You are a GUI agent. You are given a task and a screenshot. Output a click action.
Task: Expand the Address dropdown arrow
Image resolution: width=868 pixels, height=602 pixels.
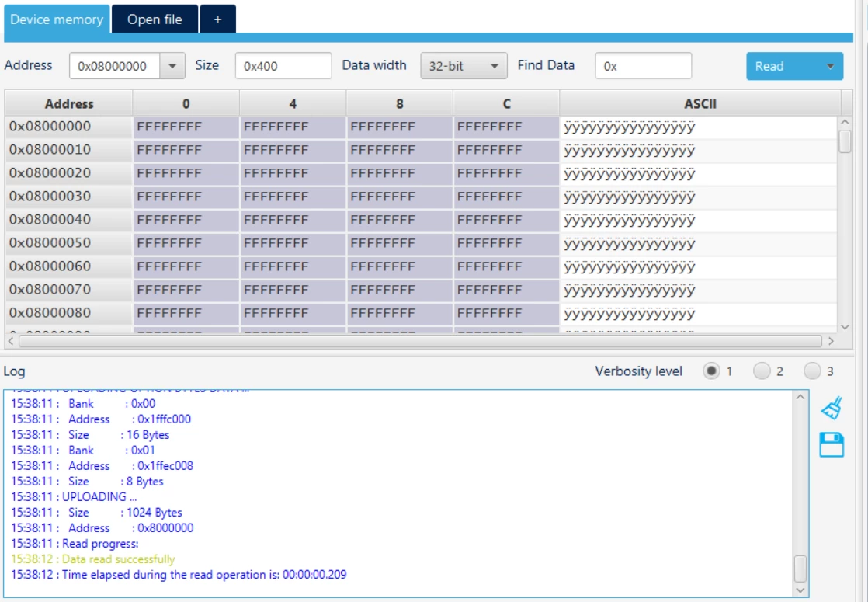172,66
